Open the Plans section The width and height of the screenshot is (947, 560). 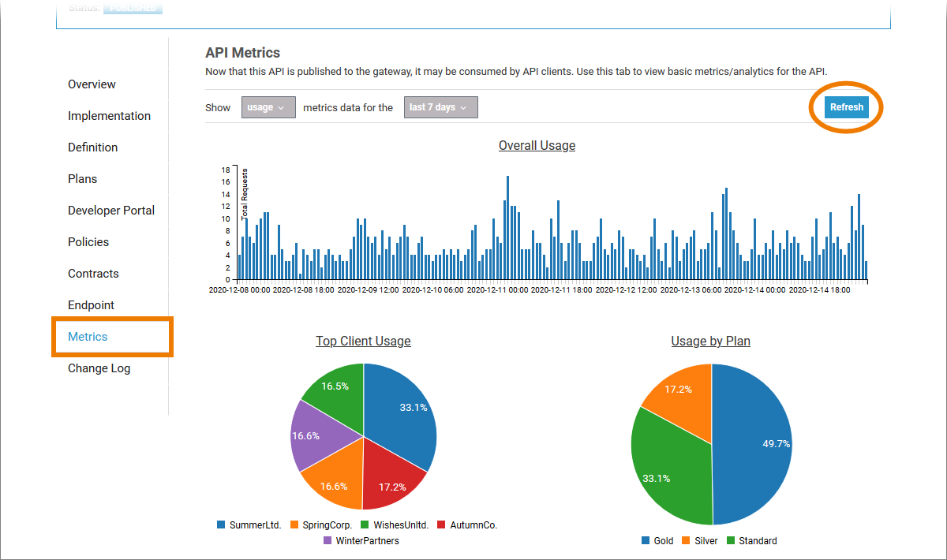click(82, 179)
